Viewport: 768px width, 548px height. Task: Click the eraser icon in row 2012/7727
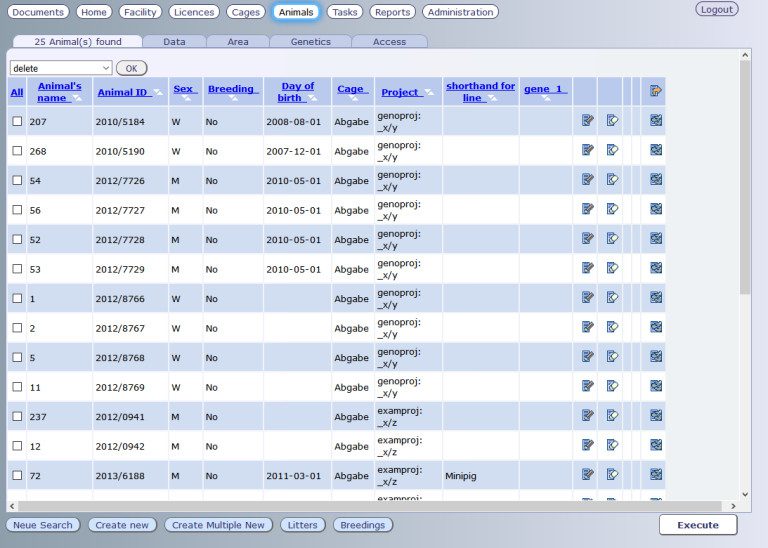pos(612,209)
